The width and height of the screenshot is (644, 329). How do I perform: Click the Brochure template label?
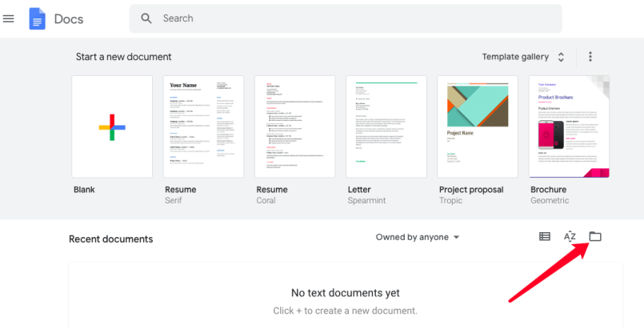[548, 190]
